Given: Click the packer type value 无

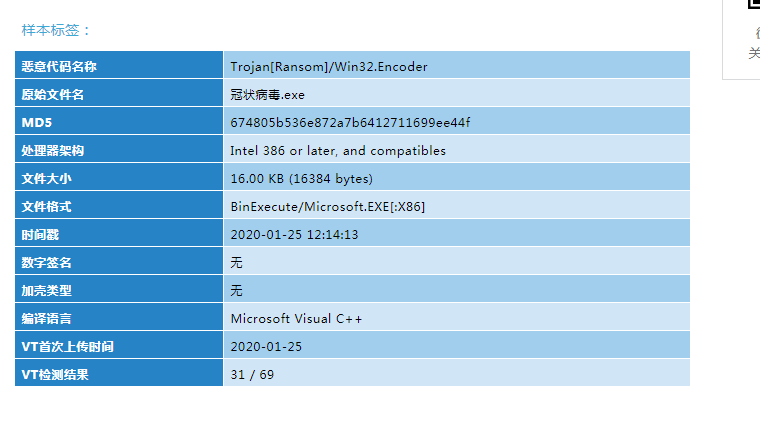Looking at the screenshot, I should tap(236, 291).
